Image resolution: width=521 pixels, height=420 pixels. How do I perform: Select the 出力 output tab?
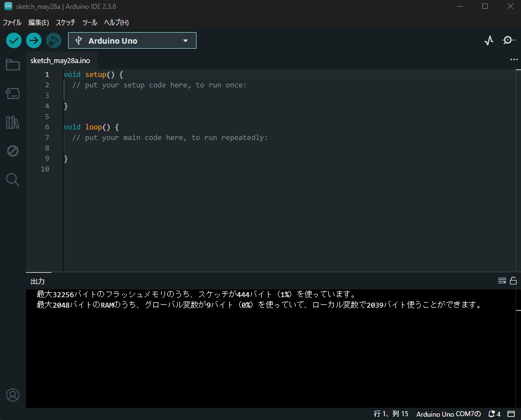[x=38, y=281]
